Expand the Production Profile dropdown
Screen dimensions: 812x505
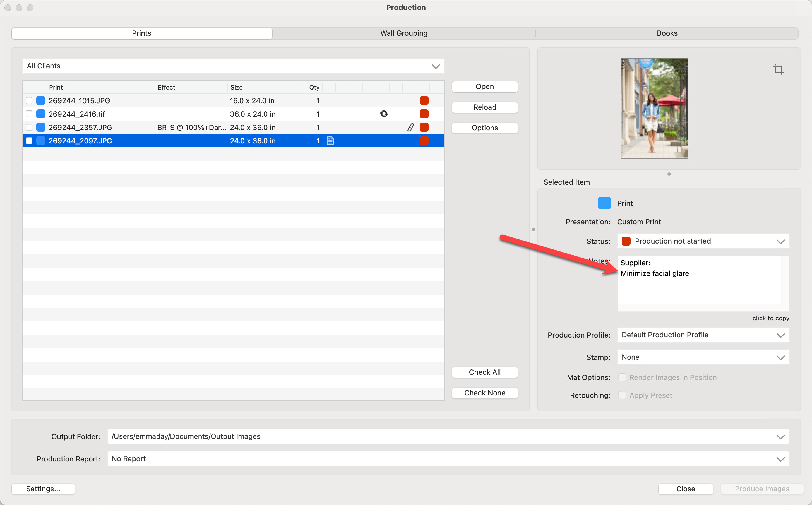tap(703, 335)
